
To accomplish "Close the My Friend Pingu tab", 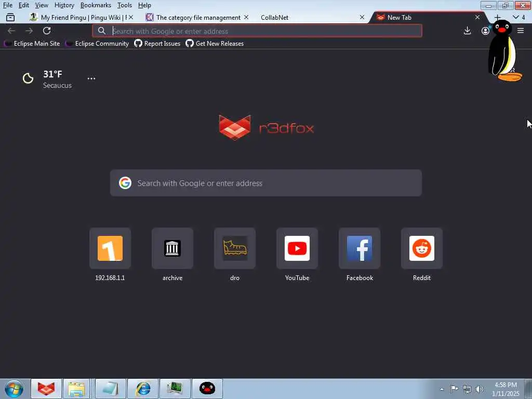I will (131, 17).
